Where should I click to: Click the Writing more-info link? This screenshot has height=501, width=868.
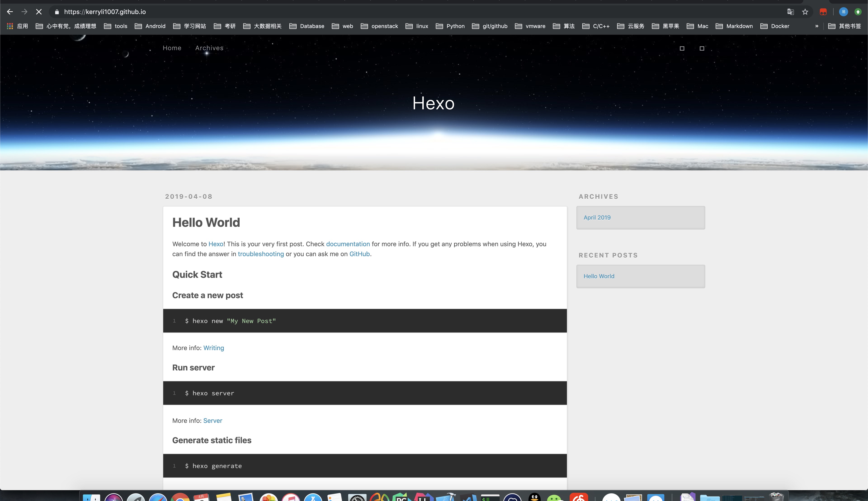click(213, 348)
